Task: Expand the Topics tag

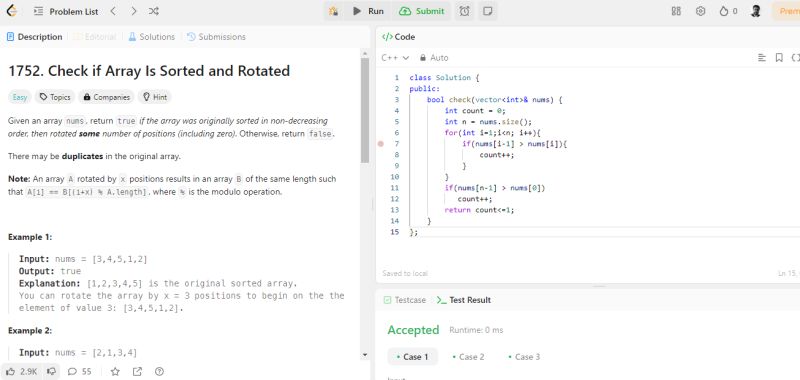Action: [x=55, y=97]
